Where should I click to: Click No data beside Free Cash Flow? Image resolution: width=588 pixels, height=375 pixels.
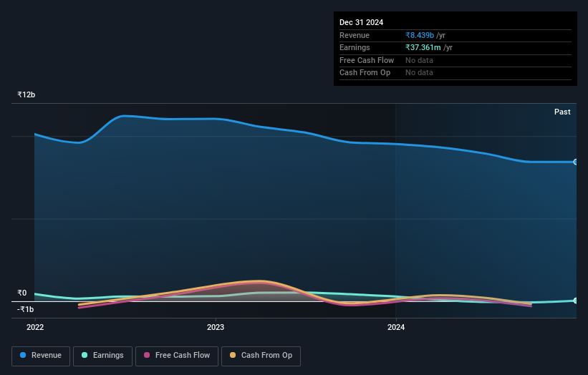pyautogui.click(x=419, y=60)
